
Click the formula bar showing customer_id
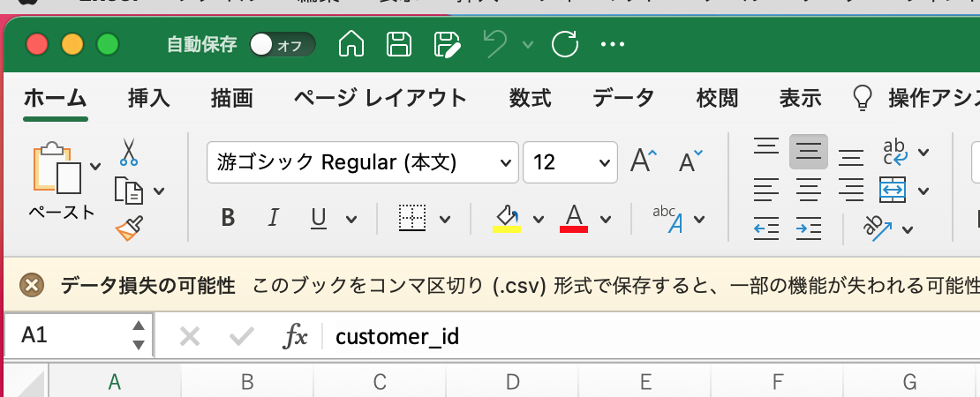[x=650, y=337]
